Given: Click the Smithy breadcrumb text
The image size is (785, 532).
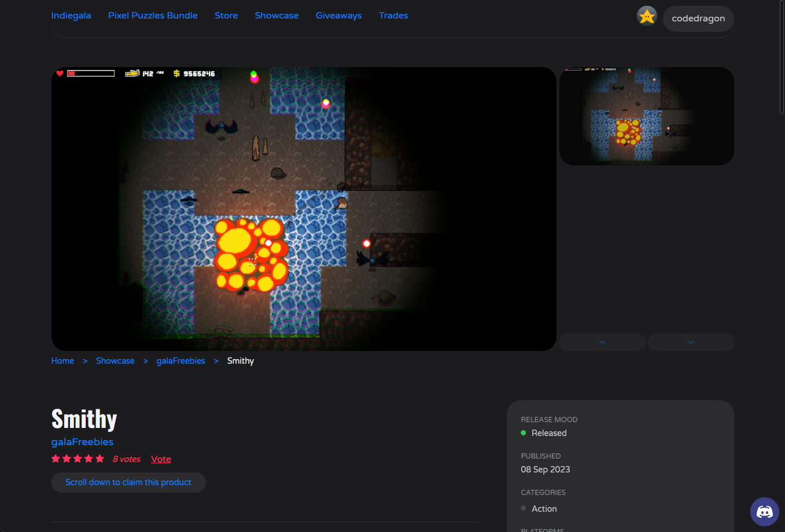Looking at the screenshot, I should 241,361.
